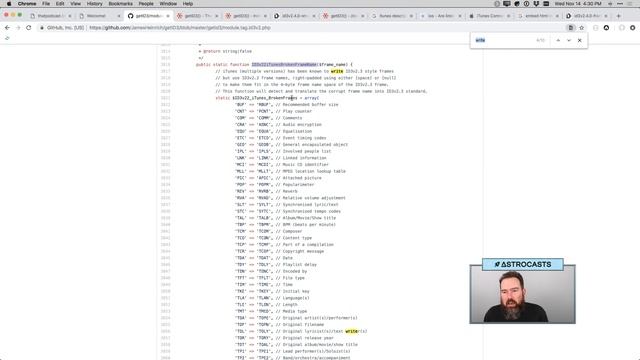
Task: Click comment 'Copyright message'
Action: [303, 251]
